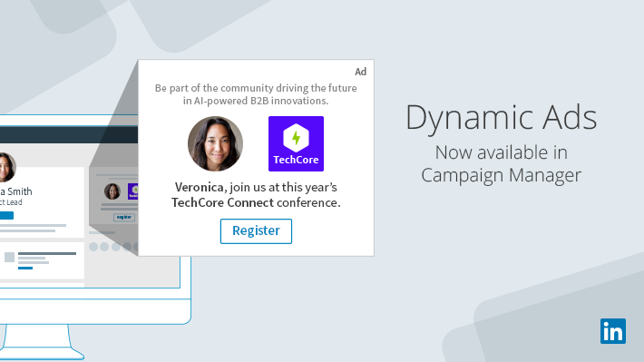
Task: Click the small profile avatar beside Smith name
Action: pyautogui.click(x=6, y=167)
